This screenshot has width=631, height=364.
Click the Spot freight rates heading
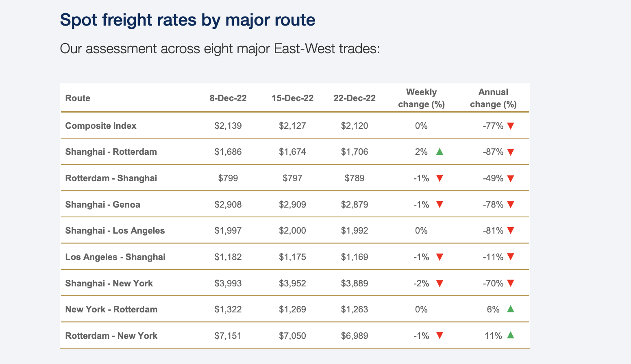187,20
